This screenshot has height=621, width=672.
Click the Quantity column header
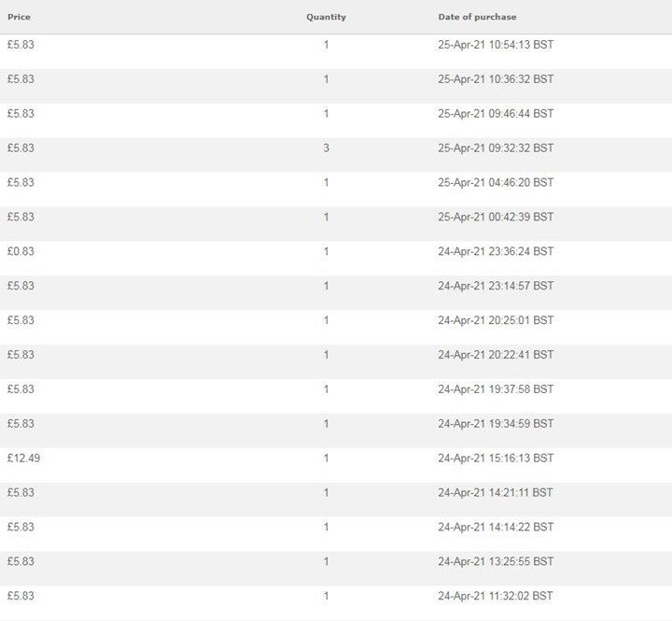(x=326, y=17)
